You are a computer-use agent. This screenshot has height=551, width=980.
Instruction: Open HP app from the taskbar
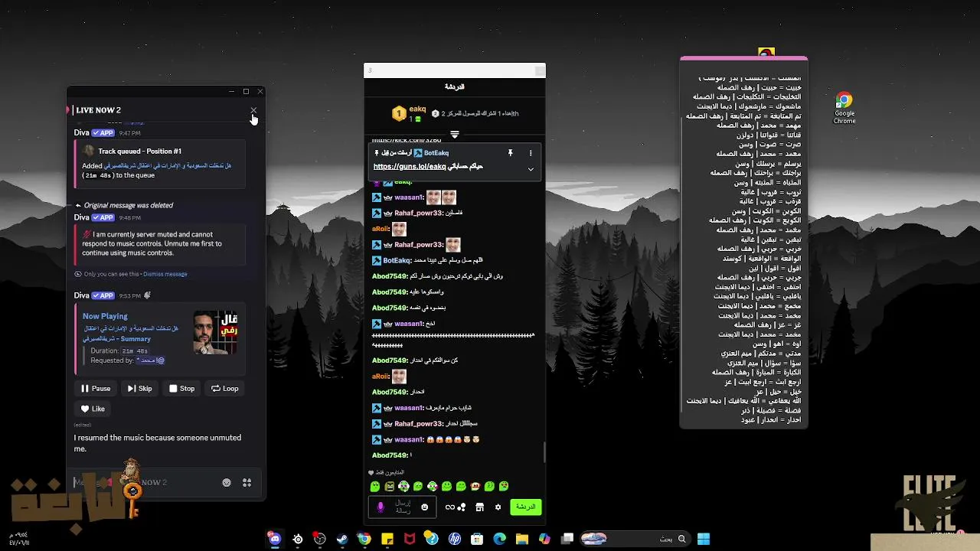click(x=455, y=539)
